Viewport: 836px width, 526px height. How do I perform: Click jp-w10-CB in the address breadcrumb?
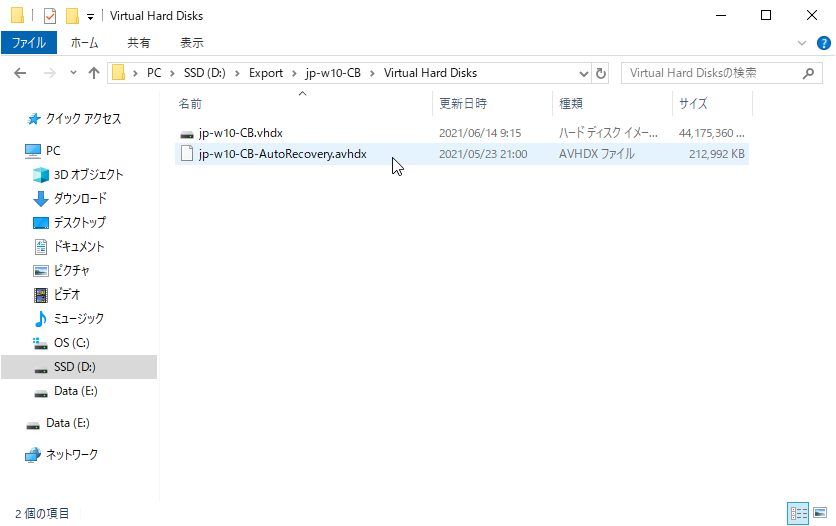pos(333,73)
